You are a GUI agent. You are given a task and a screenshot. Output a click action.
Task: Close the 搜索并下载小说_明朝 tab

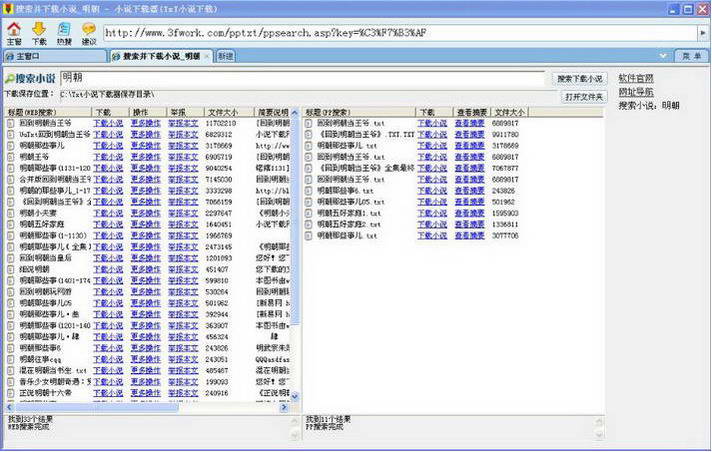click(207, 56)
